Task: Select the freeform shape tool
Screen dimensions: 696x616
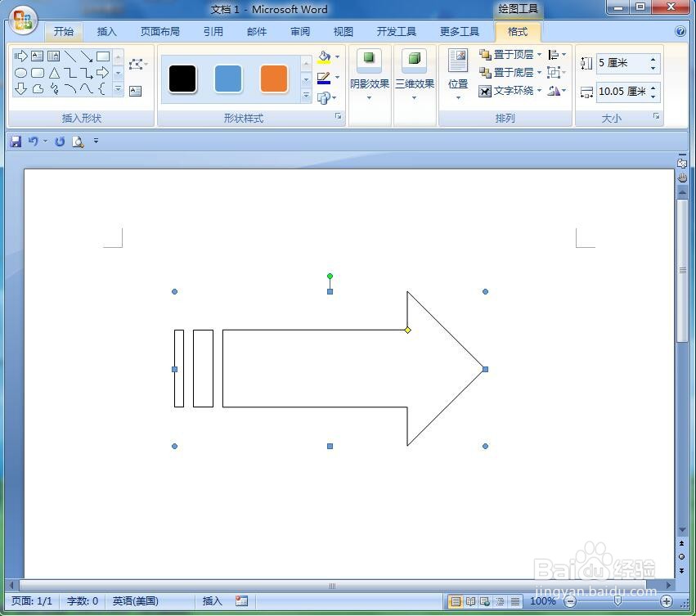Action: tap(38, 89)
